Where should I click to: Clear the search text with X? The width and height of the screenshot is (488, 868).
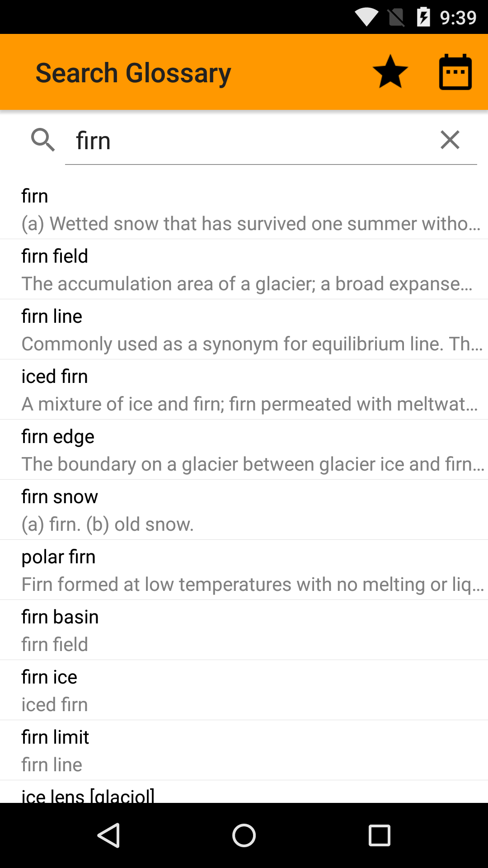[x=450, y=140]
